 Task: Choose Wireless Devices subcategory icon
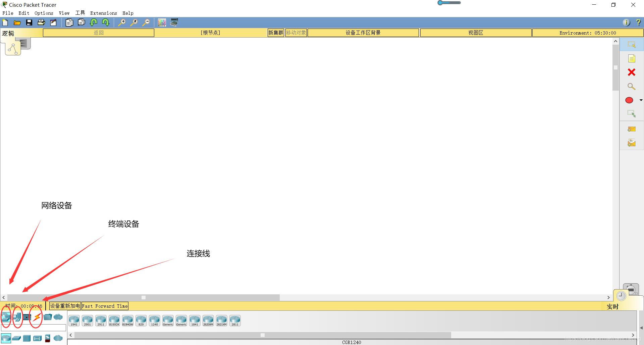coord(37,338)
